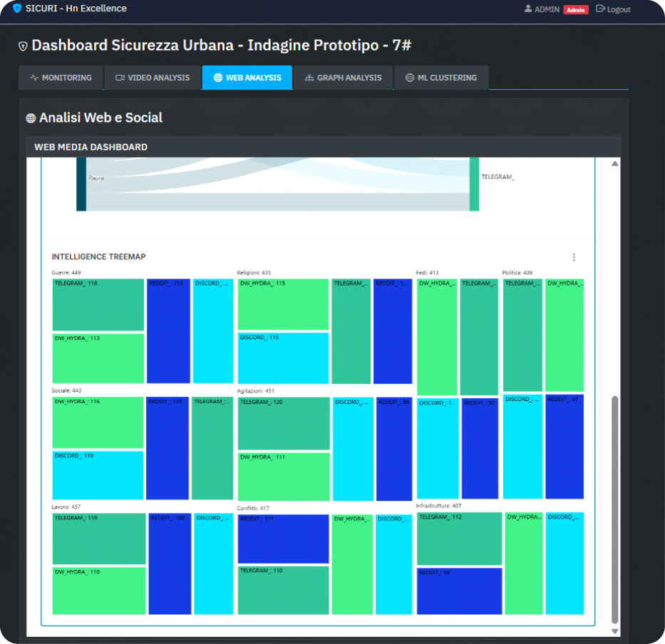This screenshot has height=644, width=665.
Task: Select the TELEGRAM_ 120 tile under Agitazioni
Action: coord(283,423)
